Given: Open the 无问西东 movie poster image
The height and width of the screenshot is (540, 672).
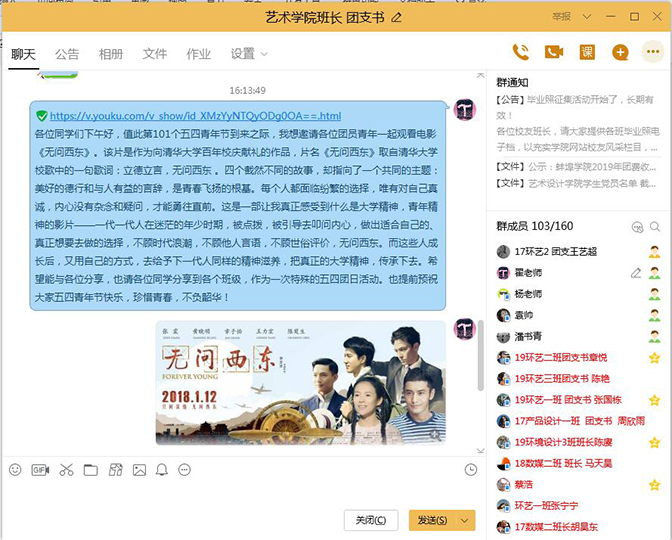Looking at the screenshot, I should 300,382.
